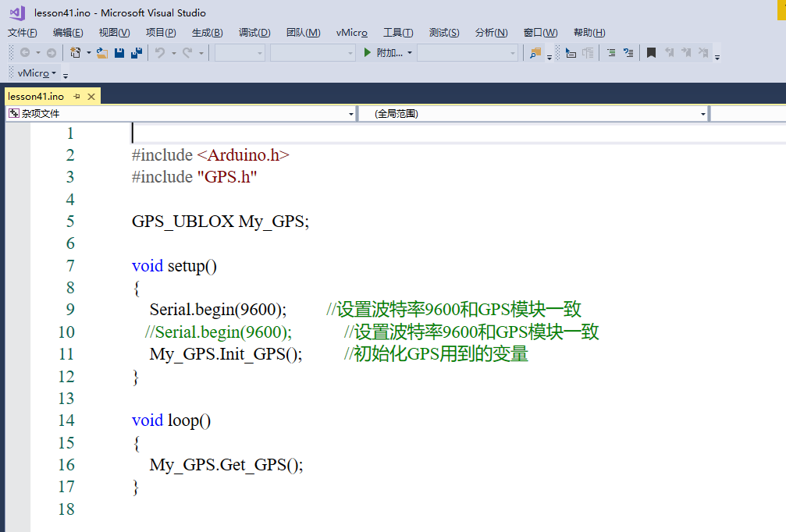Select the Find in Files icon
Viewport: 786px width, 532px height.
(x=534, y=53)
